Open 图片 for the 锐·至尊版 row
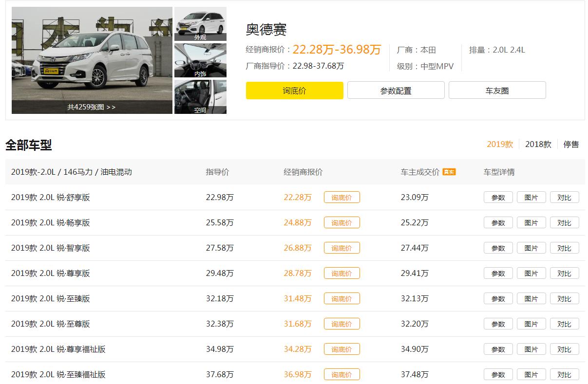The image size is (588, 384). point(531,324)
